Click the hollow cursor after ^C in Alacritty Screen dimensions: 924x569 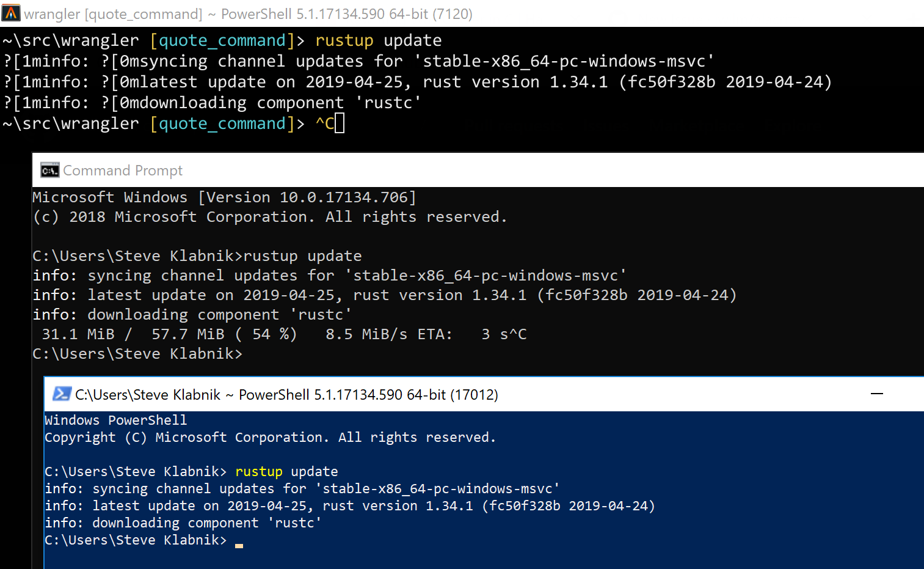tap(340, 123)
